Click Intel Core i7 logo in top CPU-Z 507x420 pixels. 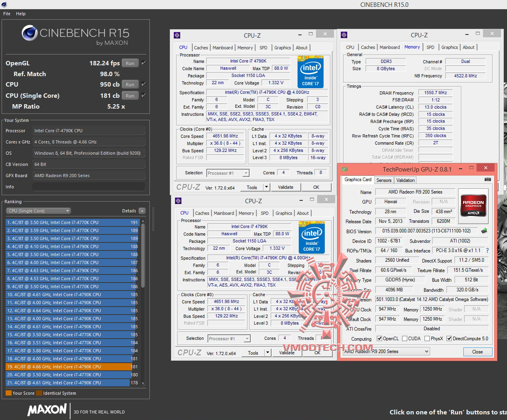coord(310,72)
